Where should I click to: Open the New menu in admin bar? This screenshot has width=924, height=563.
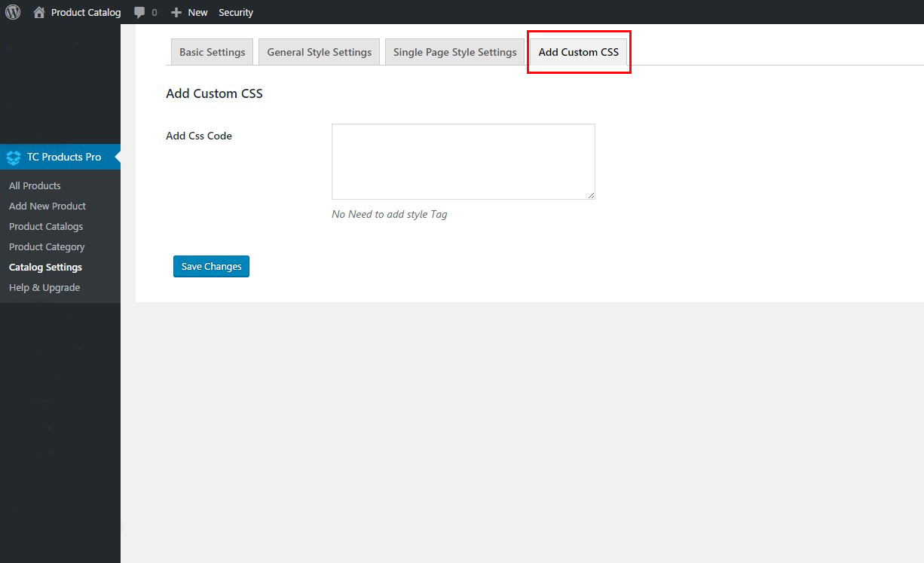point(198,12)
